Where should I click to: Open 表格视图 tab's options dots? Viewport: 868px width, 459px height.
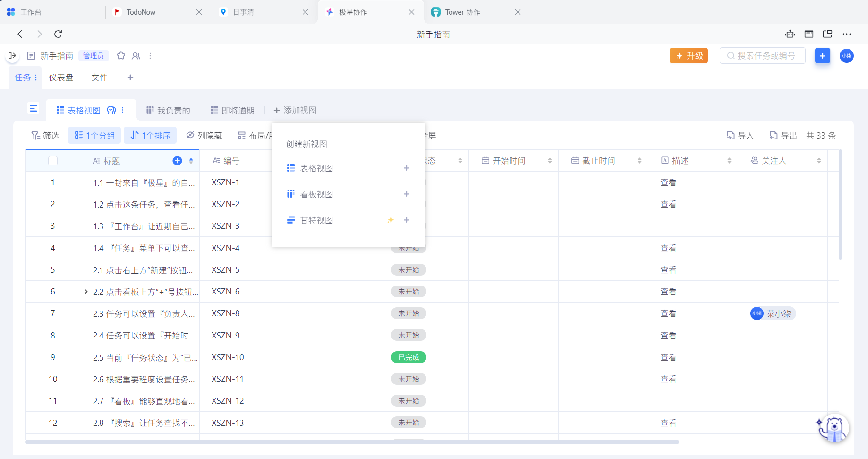click(123, 110)
